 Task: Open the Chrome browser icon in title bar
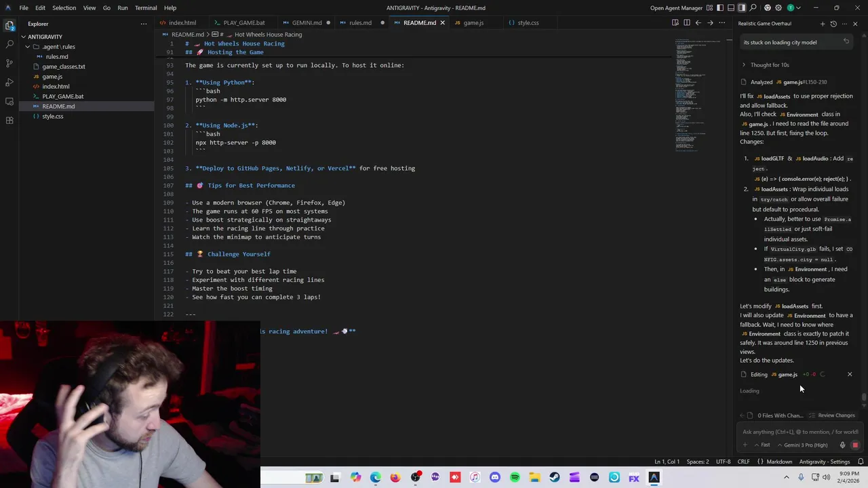(767, 8)
